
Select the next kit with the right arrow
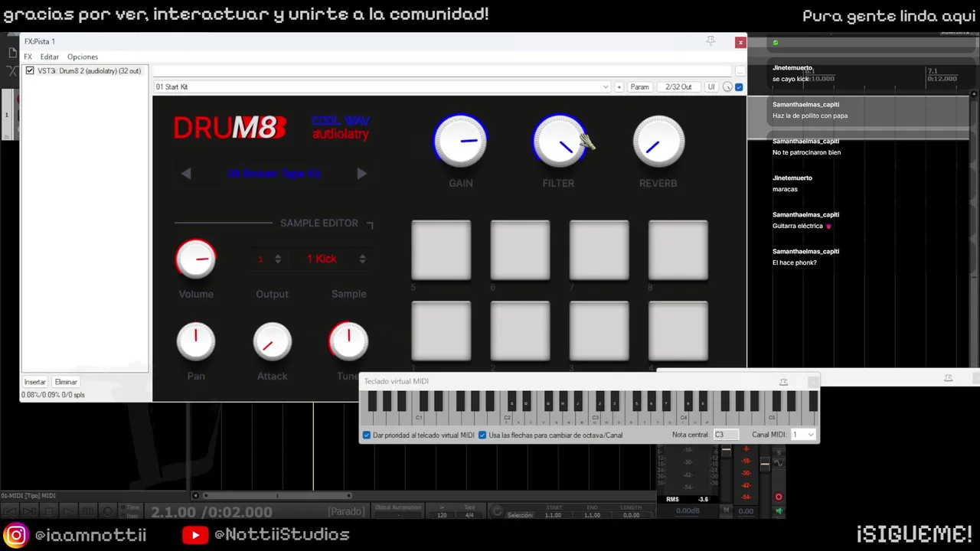(x=361, y=174)
